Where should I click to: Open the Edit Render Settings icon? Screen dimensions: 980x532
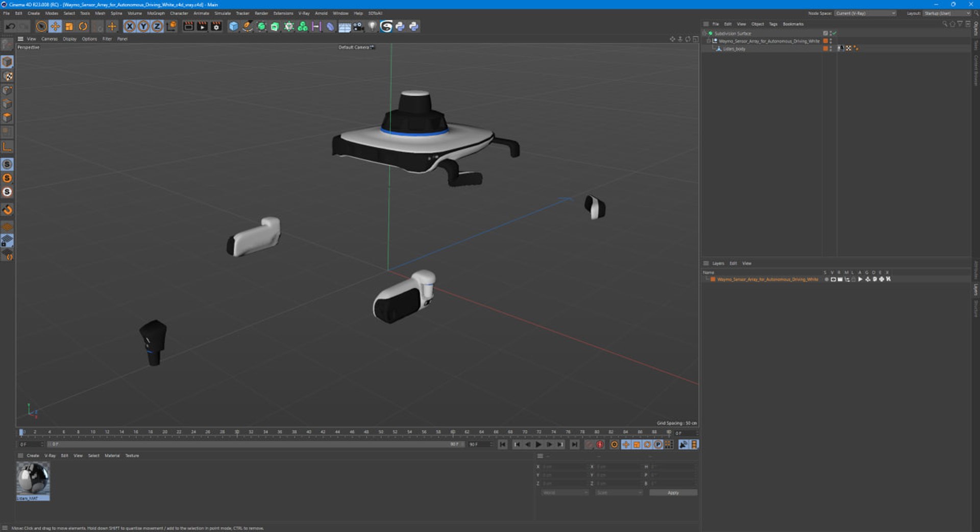(216, 27)
